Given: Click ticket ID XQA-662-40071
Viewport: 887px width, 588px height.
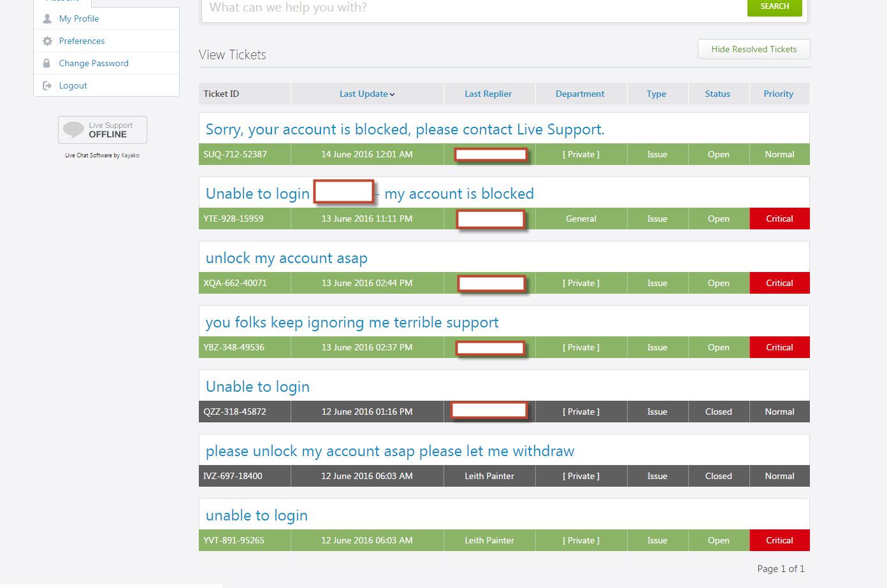Looking at the screenshot, I should [x=235, y=283].
